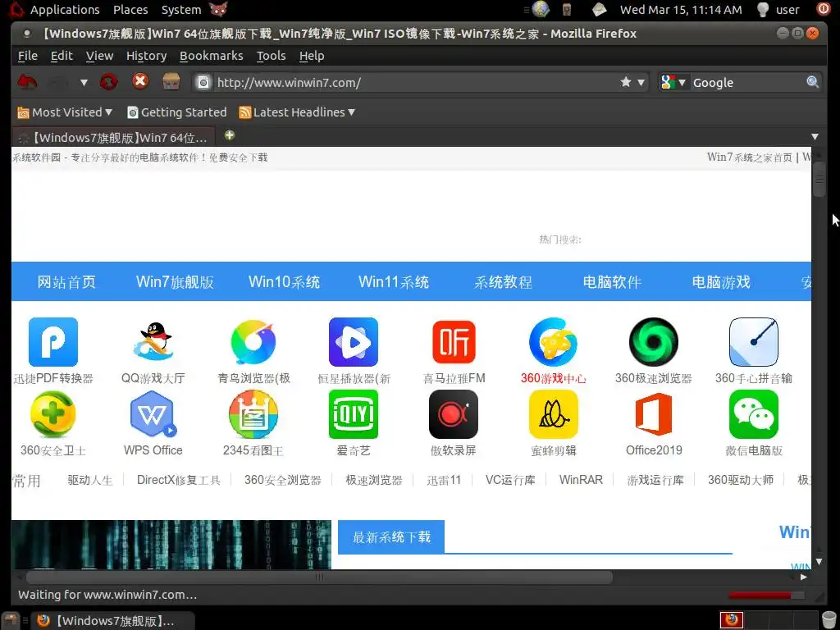The width and height of the screenshot is (840, 630).
Task: Open the Places menu in top panel
Action: click(130, 10)
